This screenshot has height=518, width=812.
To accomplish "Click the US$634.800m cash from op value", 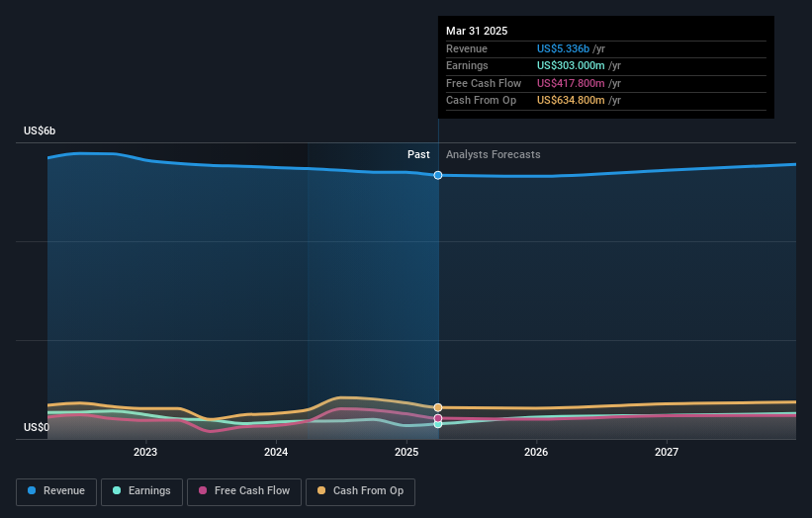I will tap(571, 101).
